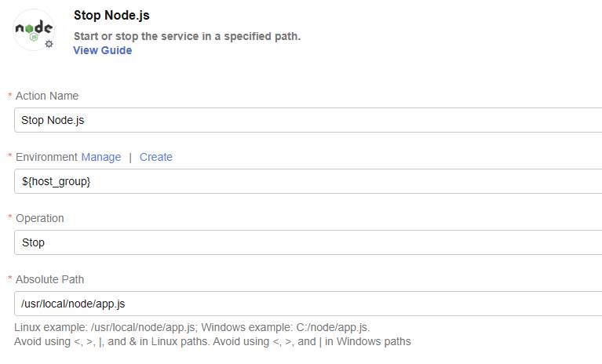The image size is (602, 364).
Task: Click the Action Name input field
Action: tap(308, 120)
